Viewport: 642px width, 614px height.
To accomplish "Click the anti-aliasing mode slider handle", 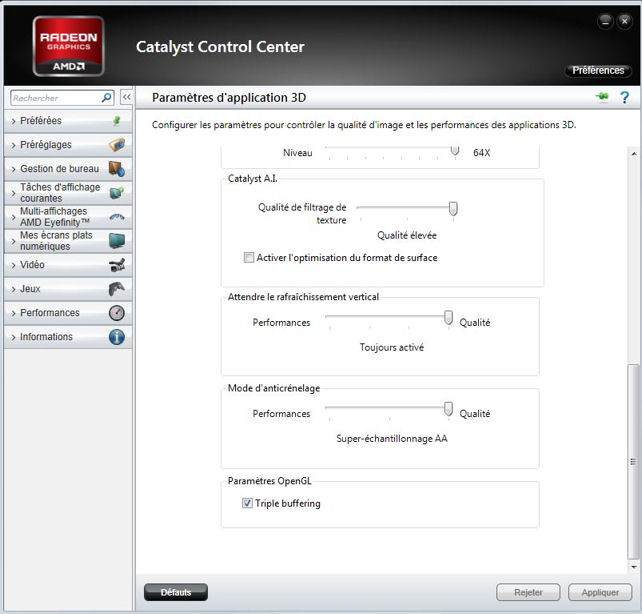I will coord(448,409).
